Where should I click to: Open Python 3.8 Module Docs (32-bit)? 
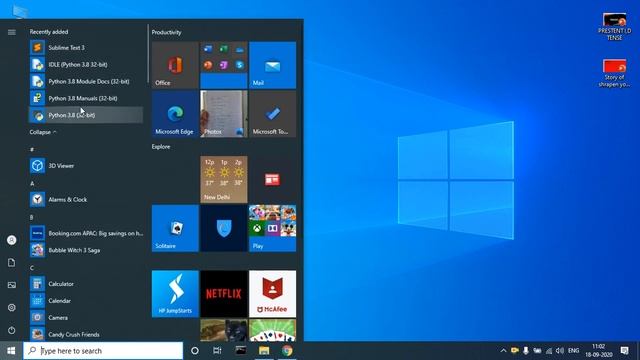click(x=86, y=81)
